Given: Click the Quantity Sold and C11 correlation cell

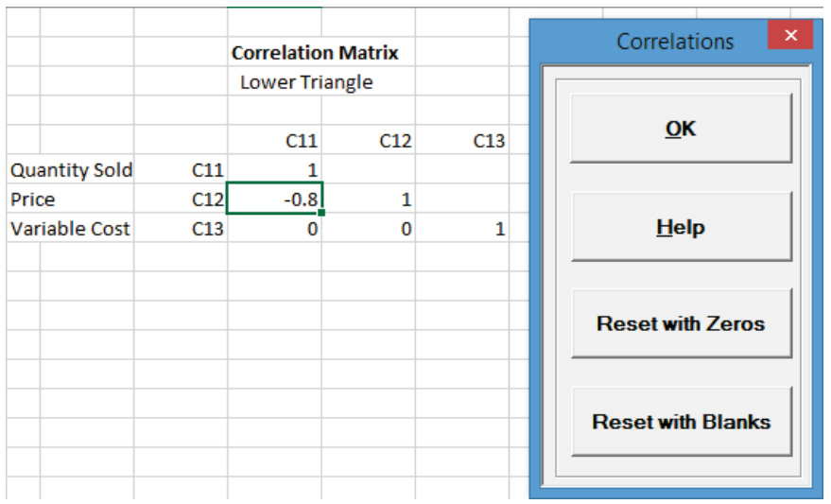Looking at the screenshot, I should point(274,170).
